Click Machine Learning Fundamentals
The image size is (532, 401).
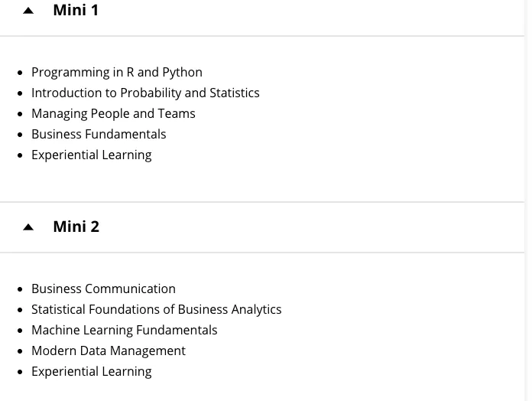124,330
